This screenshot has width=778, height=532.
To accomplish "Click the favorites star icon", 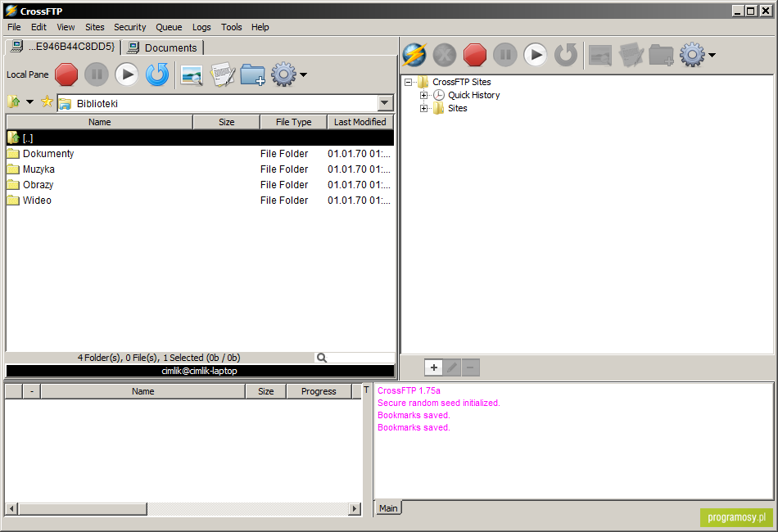I will click(x=47, y=102).
